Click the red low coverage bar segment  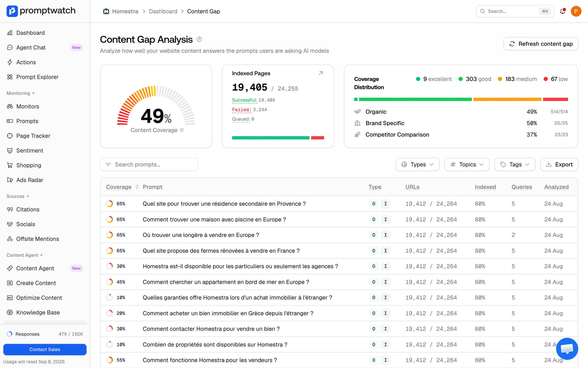(x=555, y=99)
